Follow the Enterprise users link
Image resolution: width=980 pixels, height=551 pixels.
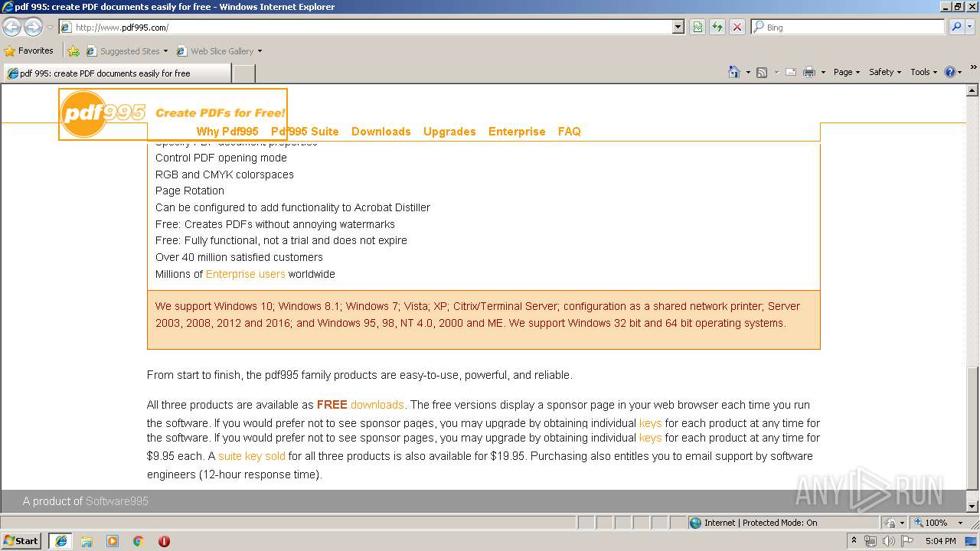coord(246,274)
